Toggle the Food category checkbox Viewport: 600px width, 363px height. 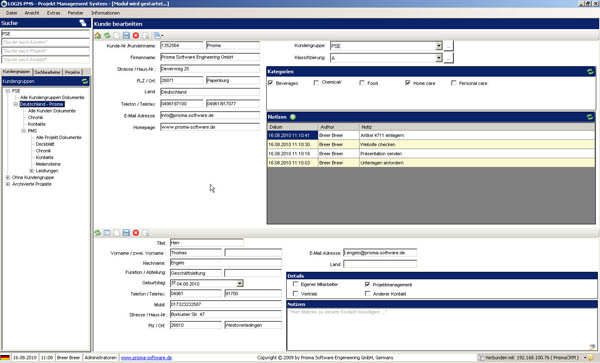(362, 83)
